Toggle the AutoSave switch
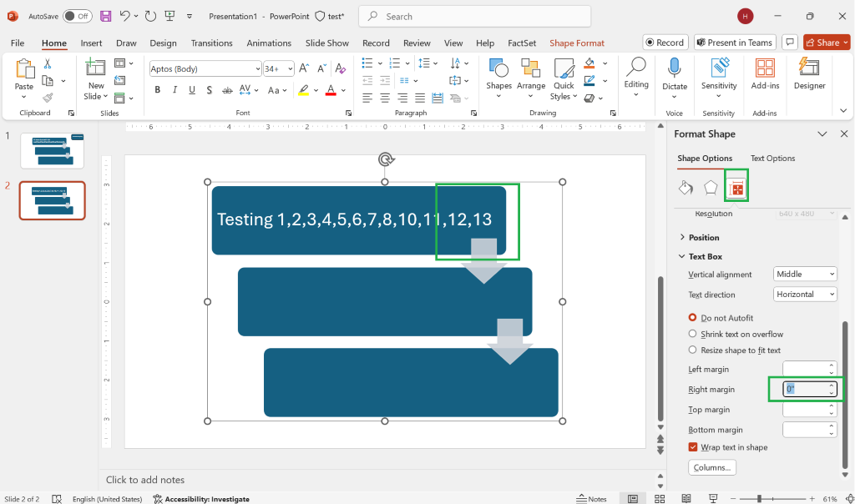The image size is (855, 504). click(77, 16)
